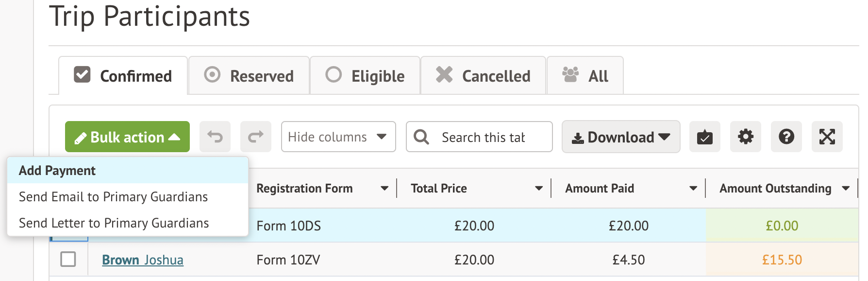Expand the Total Price column menu

539,189
